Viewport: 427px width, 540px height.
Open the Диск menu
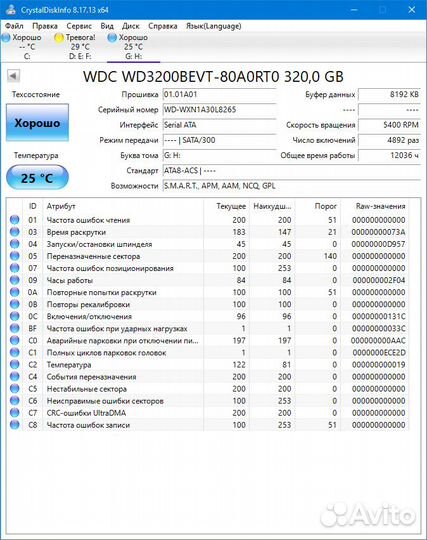[131, 26]
